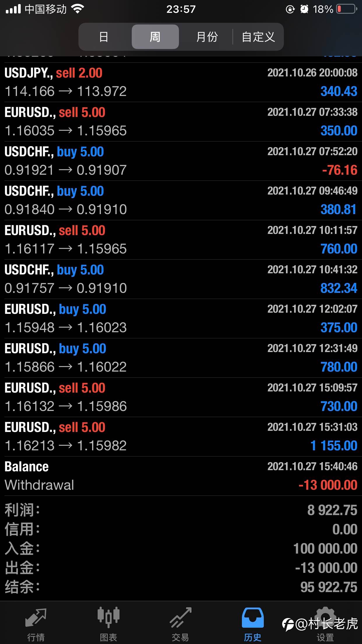Open the Balance Withdrawal -13 000.00 entry

click(x=181, y=476)
